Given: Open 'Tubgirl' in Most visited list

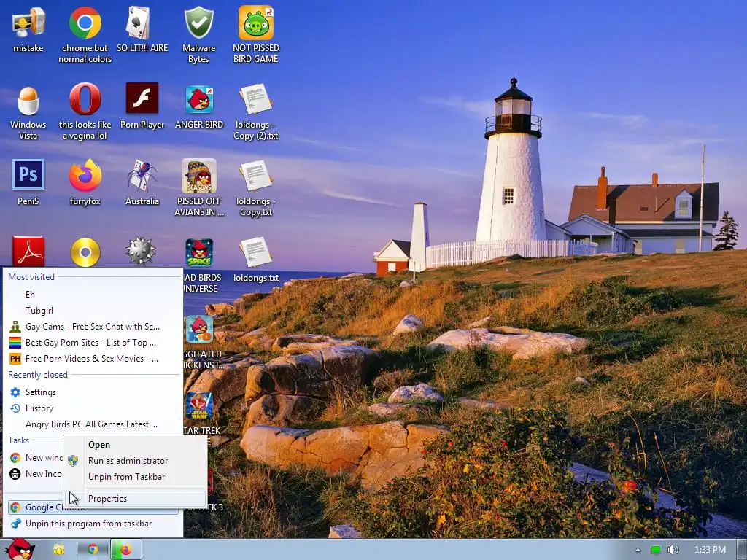Looking at the screenshot, I should [x=93, y=311].
